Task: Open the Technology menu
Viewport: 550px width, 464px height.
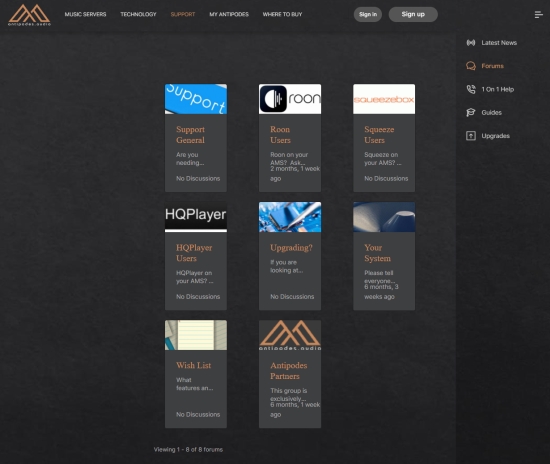Action: click(x=138, y=14)
